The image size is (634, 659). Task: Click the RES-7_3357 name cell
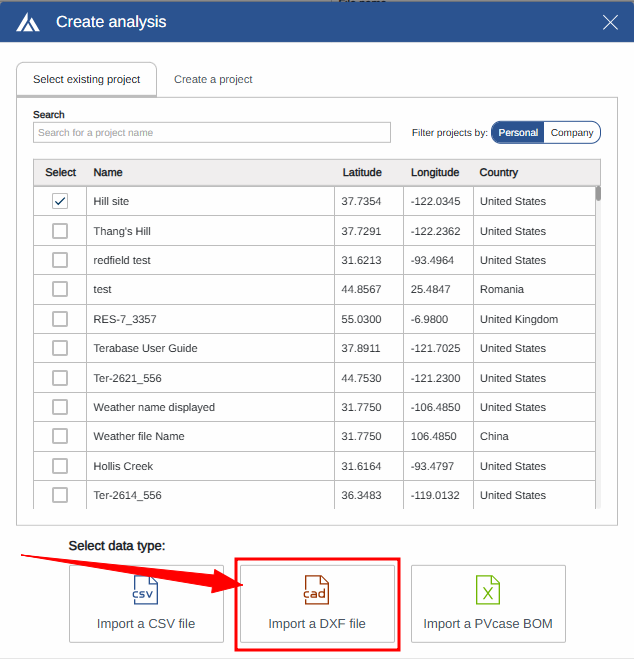pyautogui.click(x=210, y=319)
